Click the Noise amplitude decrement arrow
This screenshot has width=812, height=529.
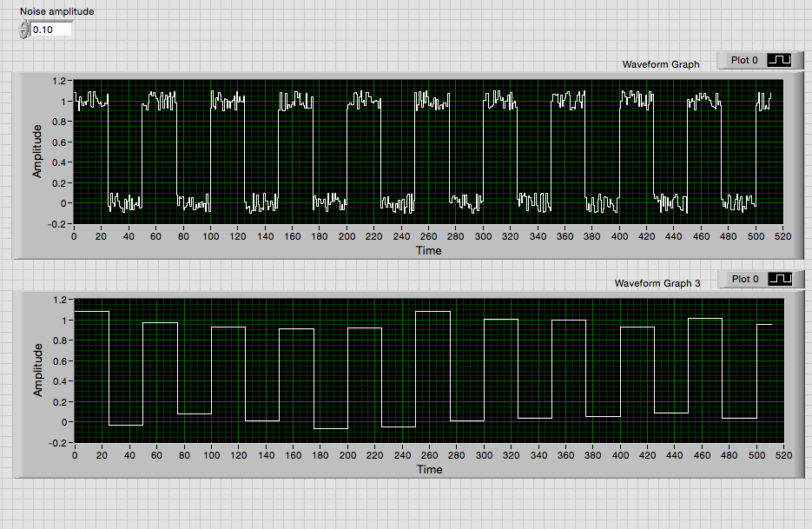pos(23,34)
